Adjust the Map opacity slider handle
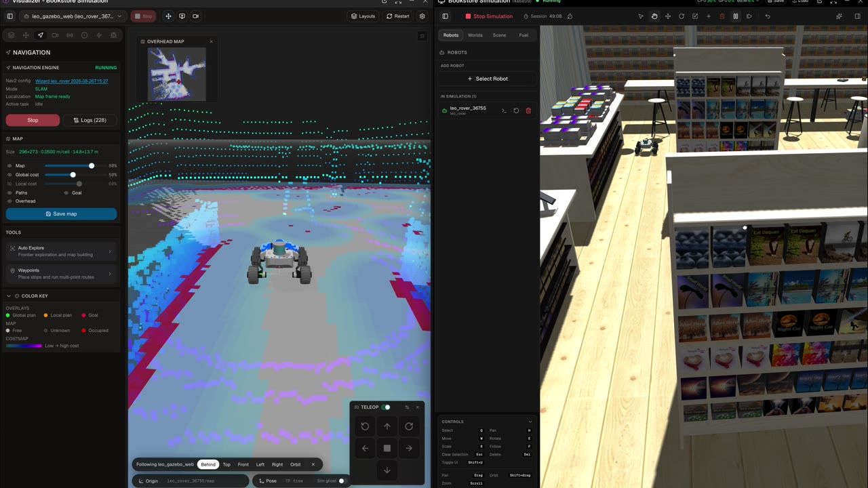Screen dimensions: 868x488 point(92,165)
